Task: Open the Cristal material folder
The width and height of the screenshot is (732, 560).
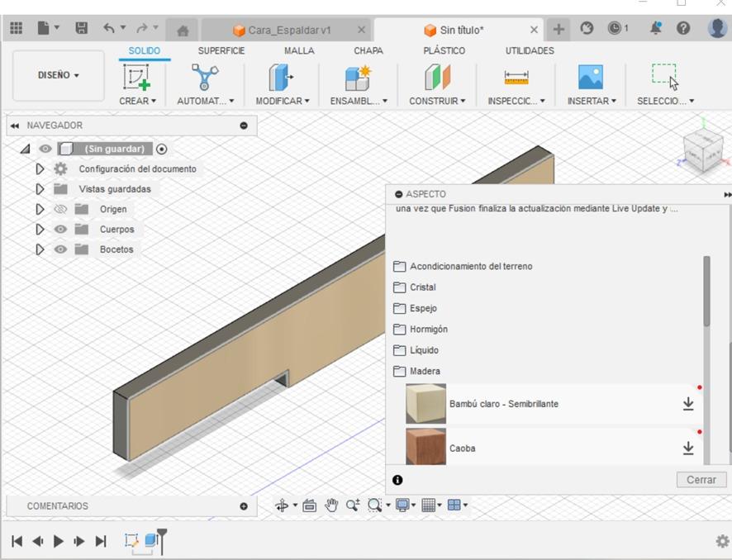Action: (415, 287)
